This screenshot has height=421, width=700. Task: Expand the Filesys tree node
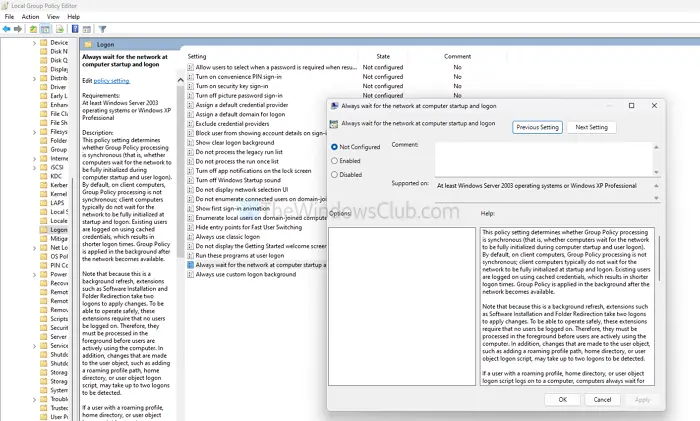click(x=34, y=132)
